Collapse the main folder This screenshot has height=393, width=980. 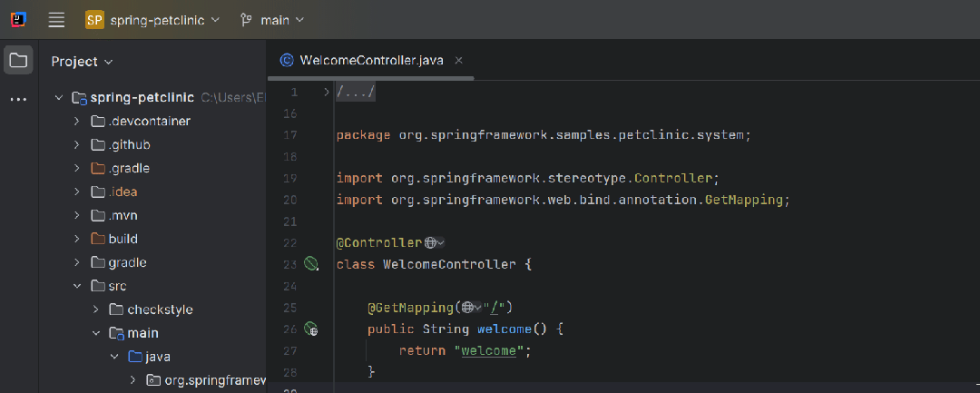pyautogui.click(x=95, y=334)
